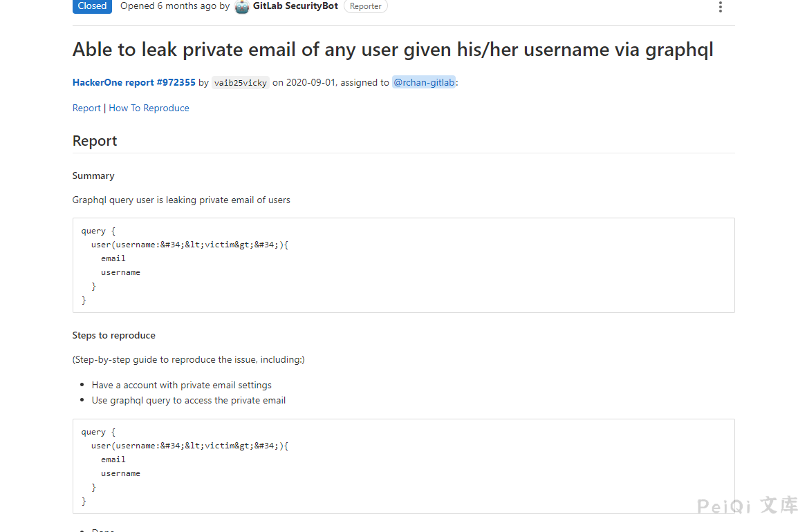Click the GitLab SecurityBot avatar image
The width and height of the screenshot is (807, 532).
[241, 7]
